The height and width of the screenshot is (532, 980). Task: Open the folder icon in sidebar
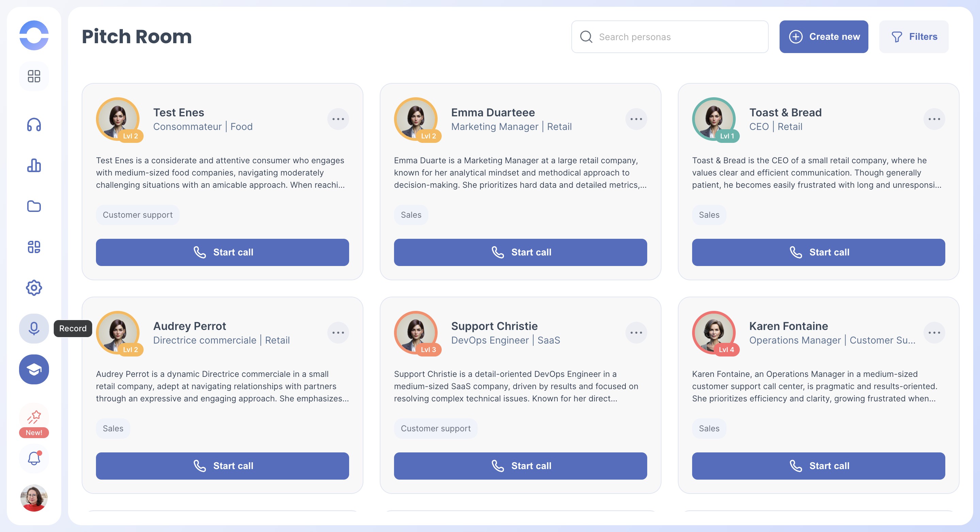coord(34,206)
